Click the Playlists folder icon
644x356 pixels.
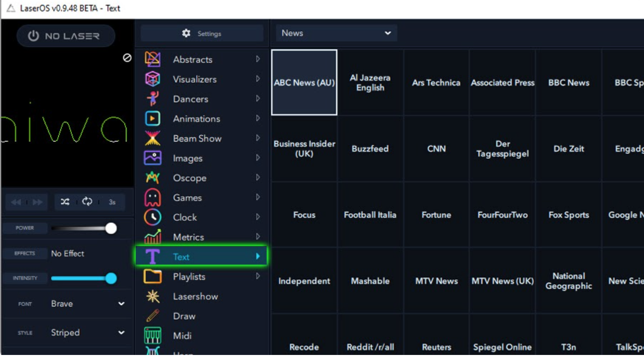152,276
